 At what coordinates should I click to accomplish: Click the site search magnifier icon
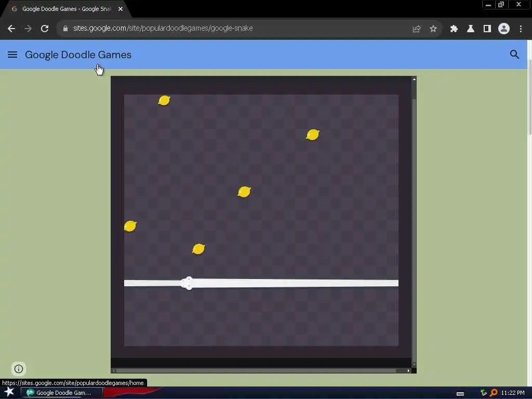514,54
